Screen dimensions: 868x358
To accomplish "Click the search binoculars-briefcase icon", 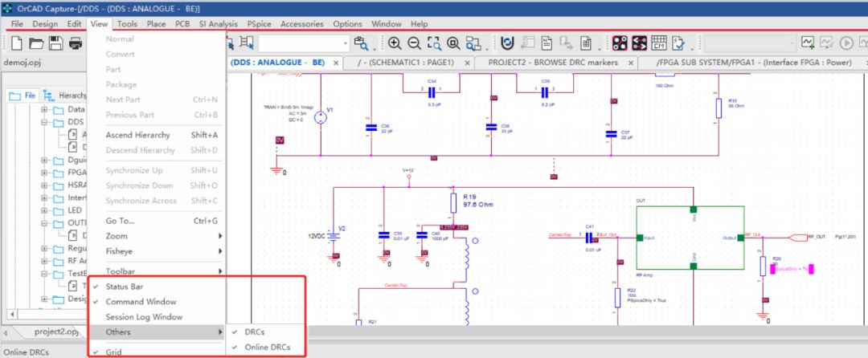I will [x=362, y=43].
